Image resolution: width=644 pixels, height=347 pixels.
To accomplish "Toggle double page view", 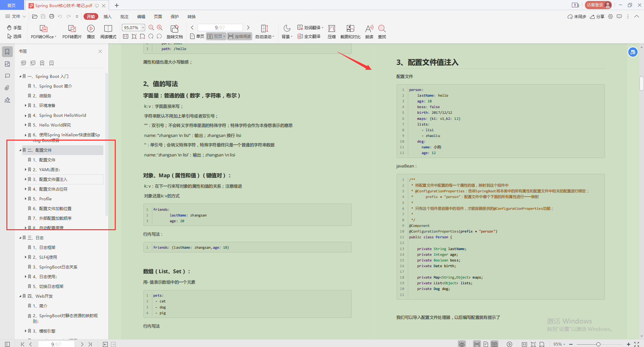I will click(x=216, y=36).
